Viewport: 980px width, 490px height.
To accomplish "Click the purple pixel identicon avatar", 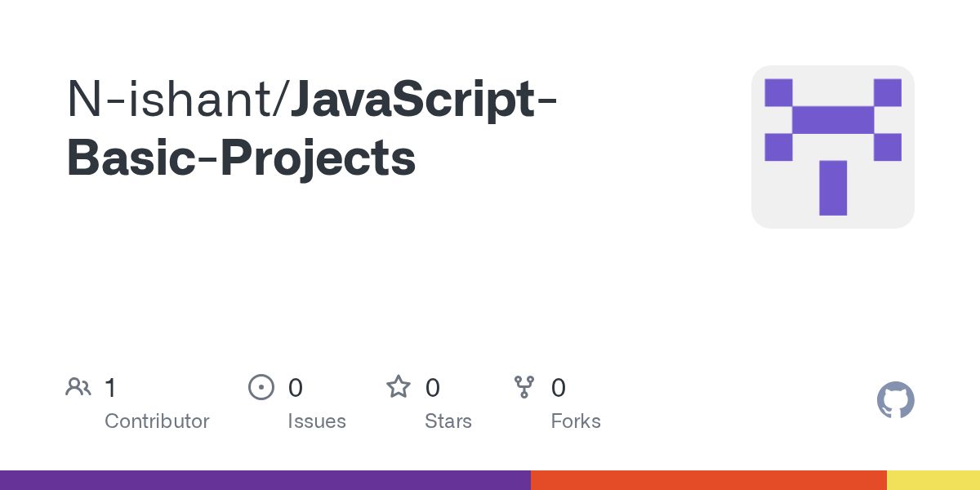I will click(832, 147).
